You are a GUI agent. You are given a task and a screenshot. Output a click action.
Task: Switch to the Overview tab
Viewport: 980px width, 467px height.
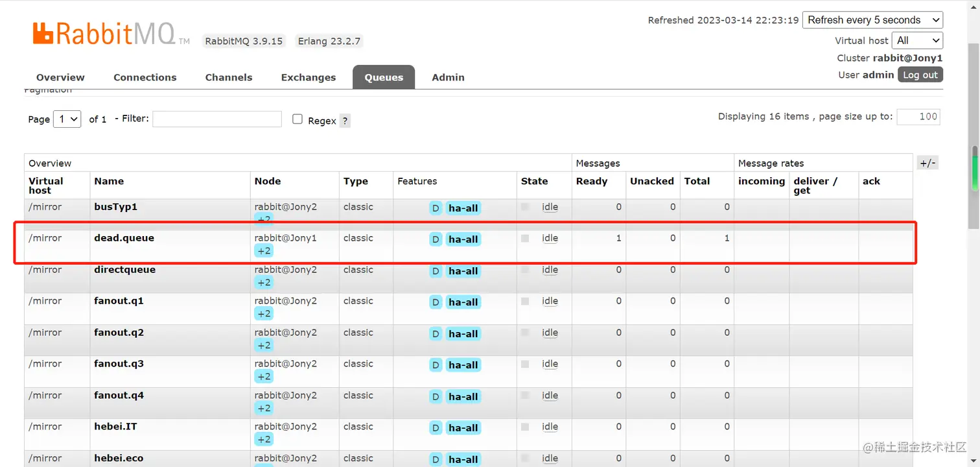[60, 77]
